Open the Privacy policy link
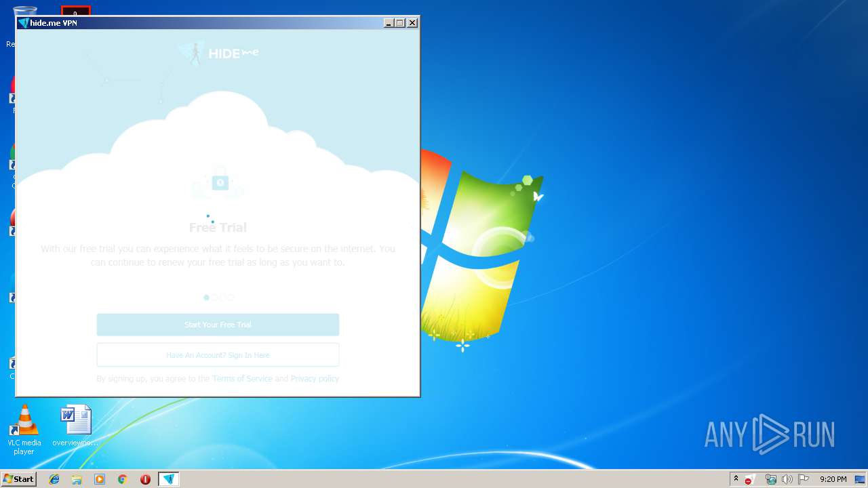The image size is (868, 488). point(315,379)
